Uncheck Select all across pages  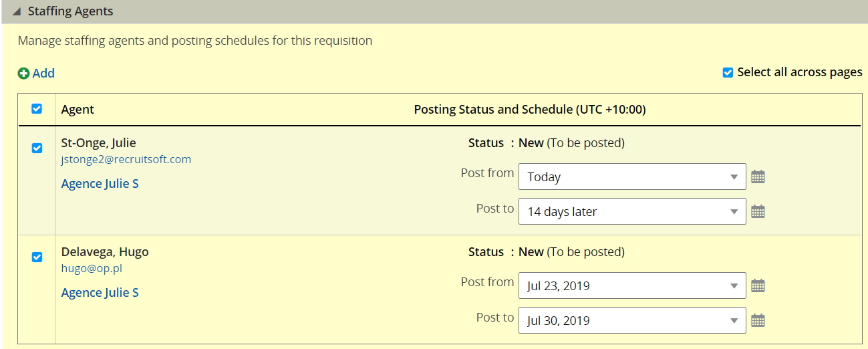tap(728, 72)
